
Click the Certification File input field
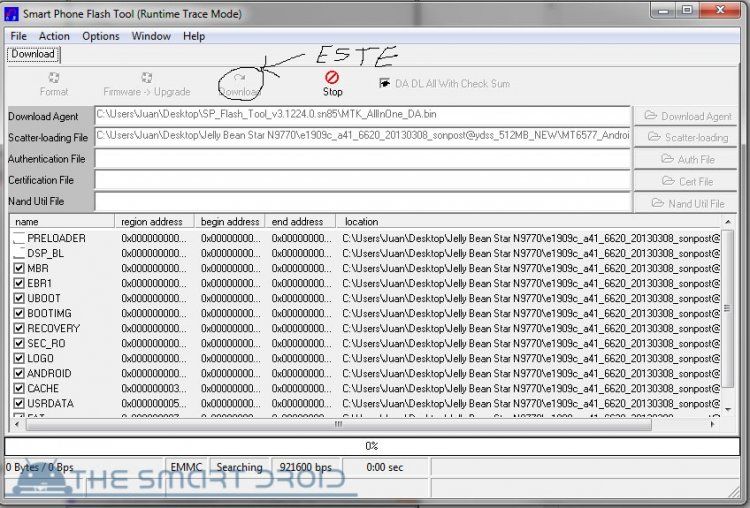363,180
